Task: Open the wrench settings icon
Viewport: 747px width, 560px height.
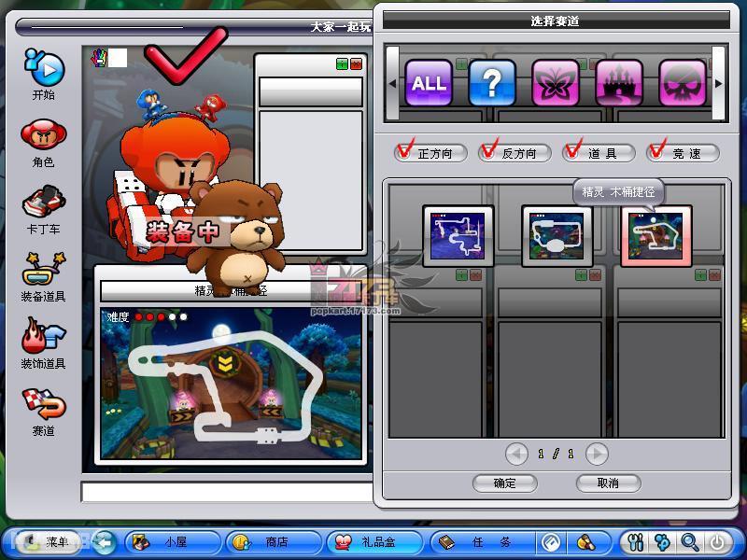Action: (x=636, y=542)
